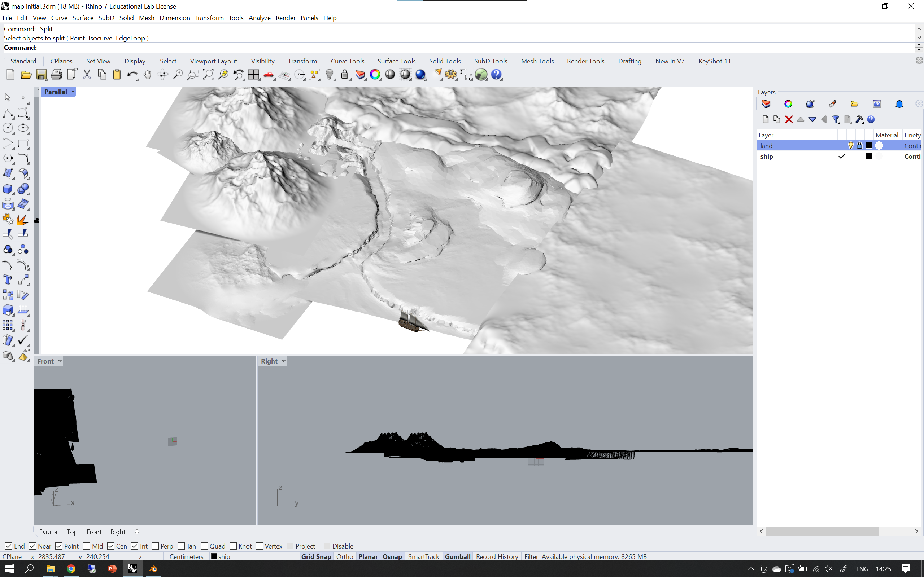924x577 pixels.
Task: Click the Undo icon in toolbar
Action: tap(132, 74)
